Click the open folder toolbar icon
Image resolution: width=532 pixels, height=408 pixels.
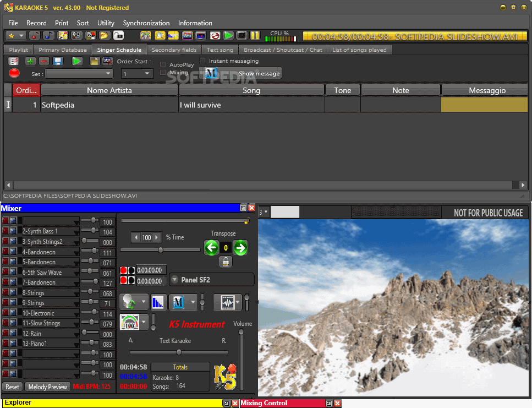[x=104, y=35]
